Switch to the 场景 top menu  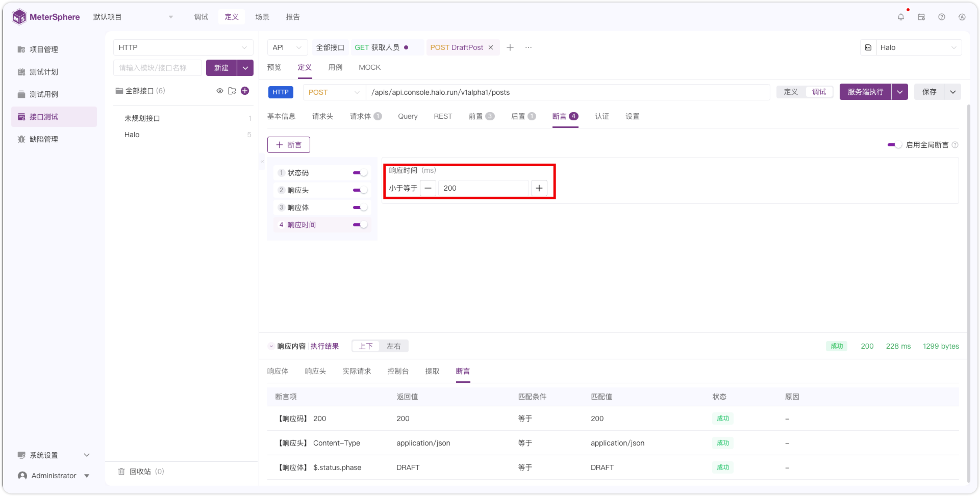pyautogui.click(x=262, y=17)
